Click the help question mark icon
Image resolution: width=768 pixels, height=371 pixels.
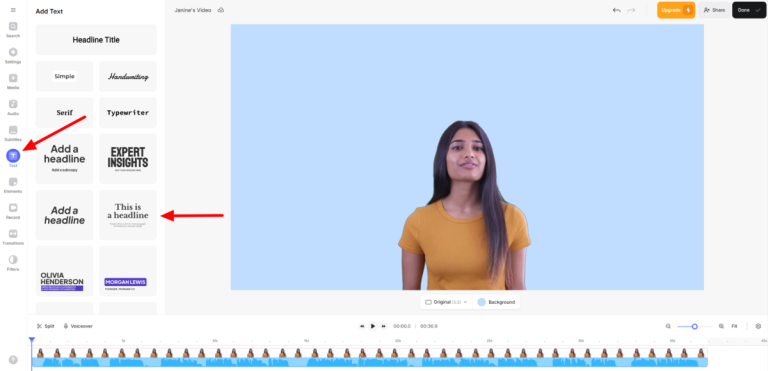(13, 360)
